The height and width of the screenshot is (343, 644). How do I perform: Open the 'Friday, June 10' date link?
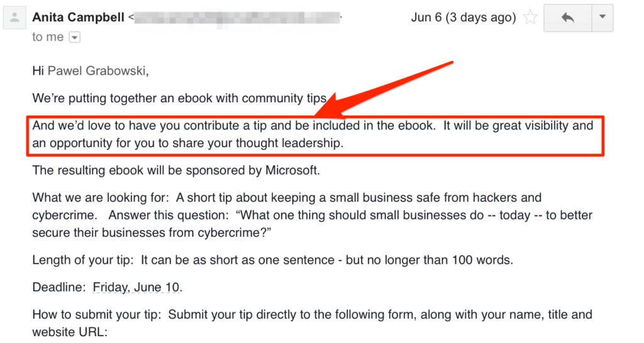pyautogui.click(x=136, y=287)
